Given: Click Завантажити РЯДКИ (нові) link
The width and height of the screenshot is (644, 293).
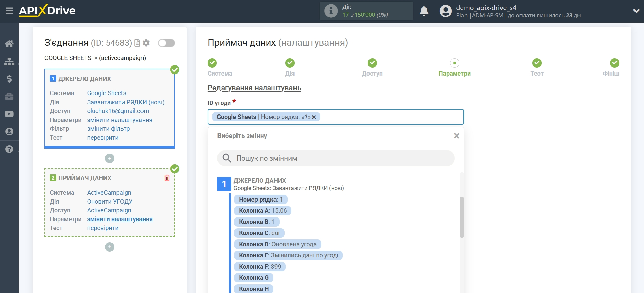Looking at the screenshot, I should [x=126, y=102].
